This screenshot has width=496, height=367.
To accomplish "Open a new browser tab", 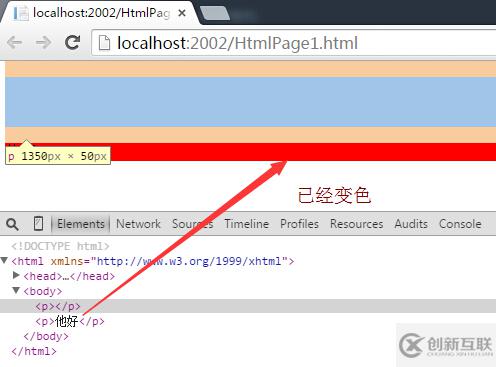I will click(x=214, y=13).
